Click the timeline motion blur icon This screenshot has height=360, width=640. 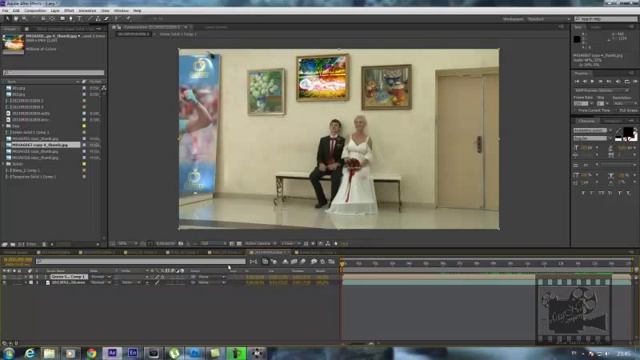tap(303, 261)
